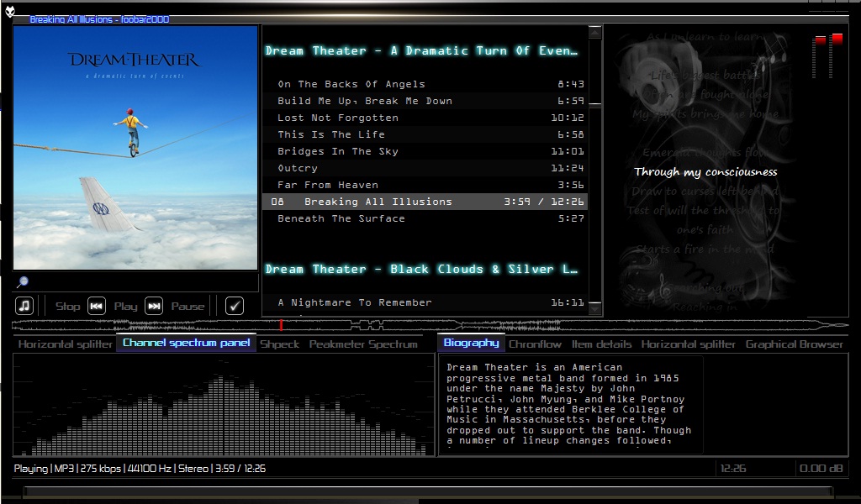The height and width of the screenshot is (504, 861).
Task: Click the '12:26' field in status bar
Action: [x=733, y=469]
